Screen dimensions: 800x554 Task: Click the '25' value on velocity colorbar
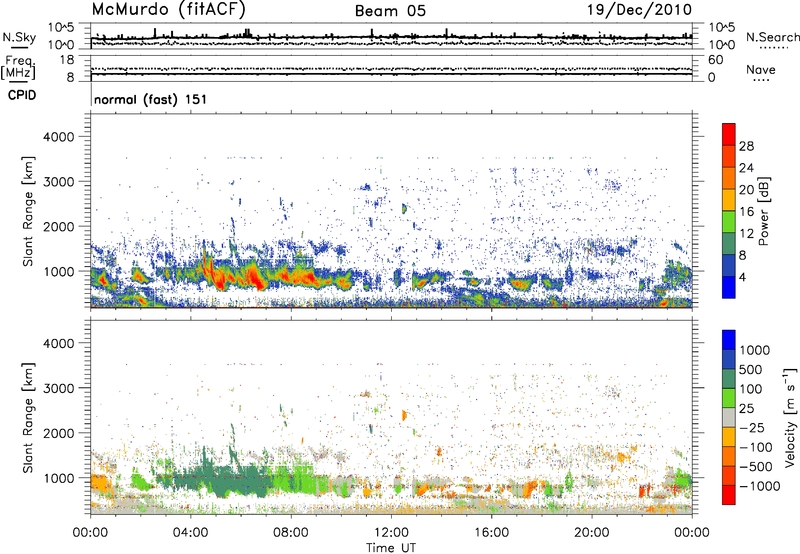pos(747,408)
